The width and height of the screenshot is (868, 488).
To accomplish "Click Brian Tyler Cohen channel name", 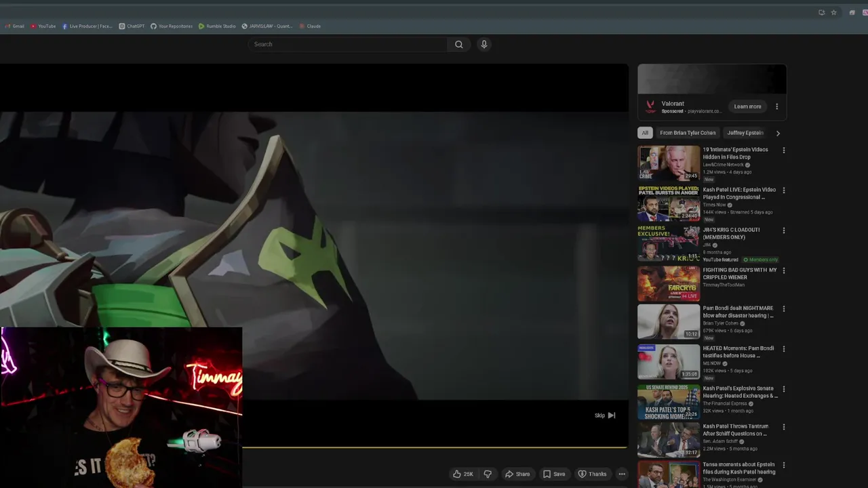I will (720, 323).
